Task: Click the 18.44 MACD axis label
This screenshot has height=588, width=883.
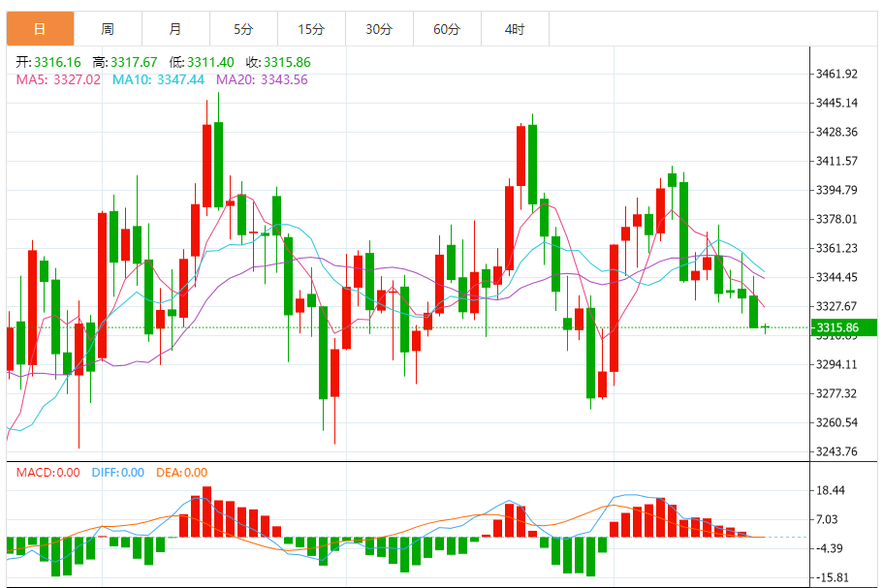Action: click(831, 490)
